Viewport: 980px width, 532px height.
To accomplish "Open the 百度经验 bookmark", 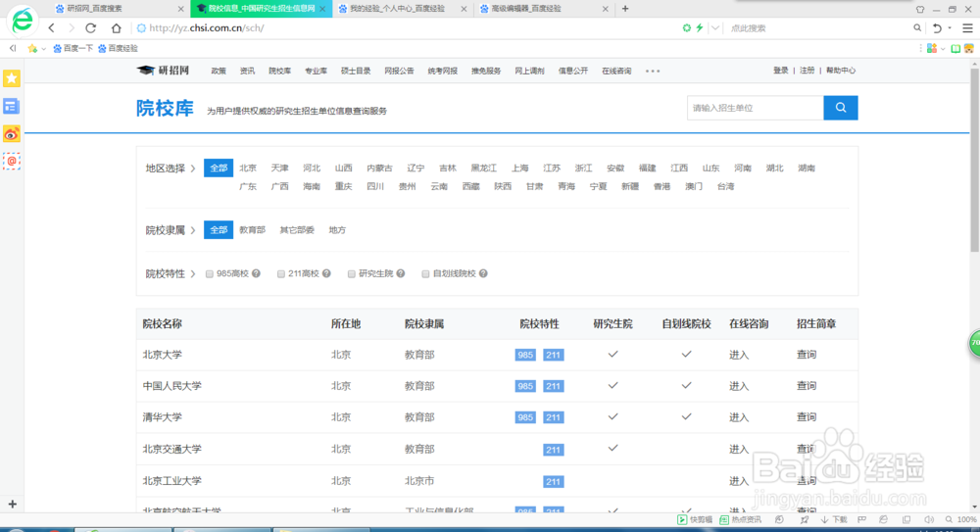I will point(119,48).
